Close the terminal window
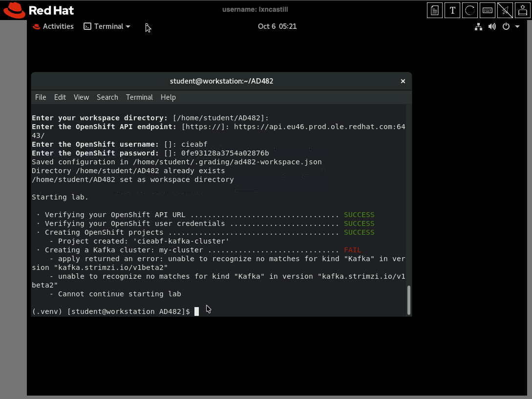This screenshot has width=532, height=399. point(403,81)
